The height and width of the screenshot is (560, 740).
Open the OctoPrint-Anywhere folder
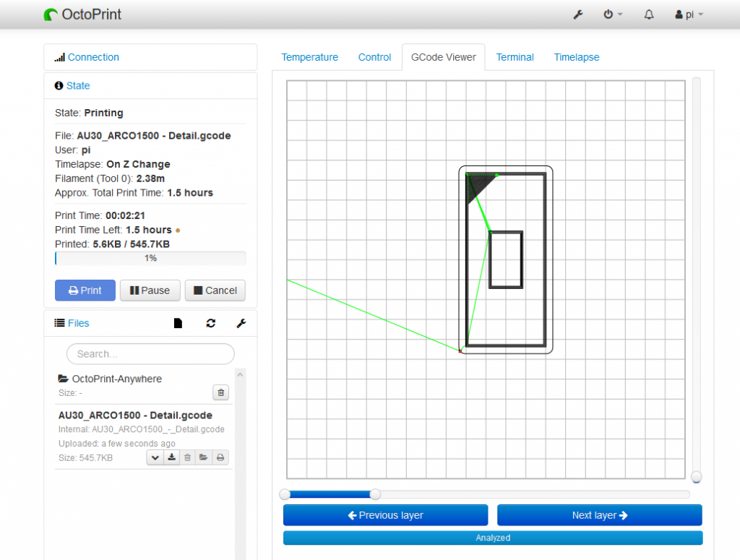pos(116,379)
